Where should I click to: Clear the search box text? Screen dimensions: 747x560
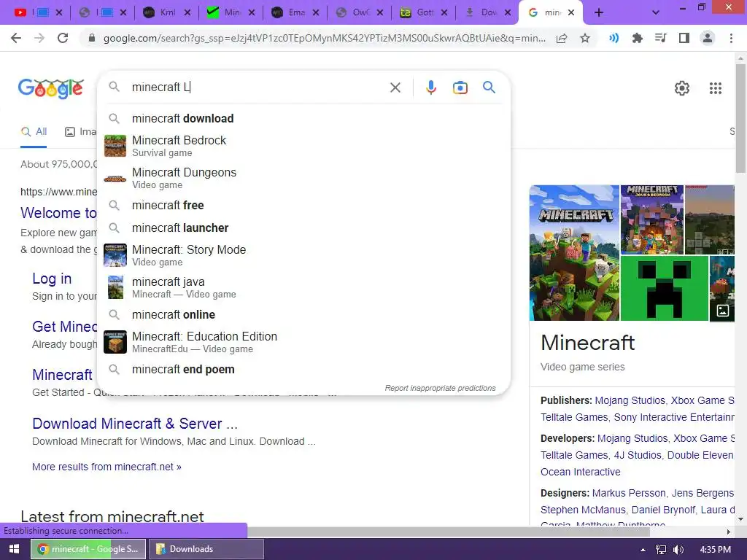pyautogui.click(x=395, y=87)
